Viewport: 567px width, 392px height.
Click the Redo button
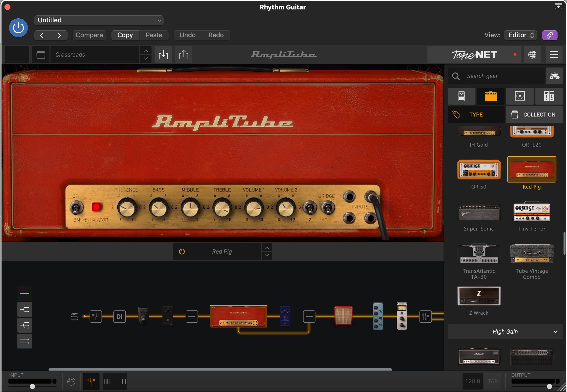pyautogui.click(x=216, y=35)
